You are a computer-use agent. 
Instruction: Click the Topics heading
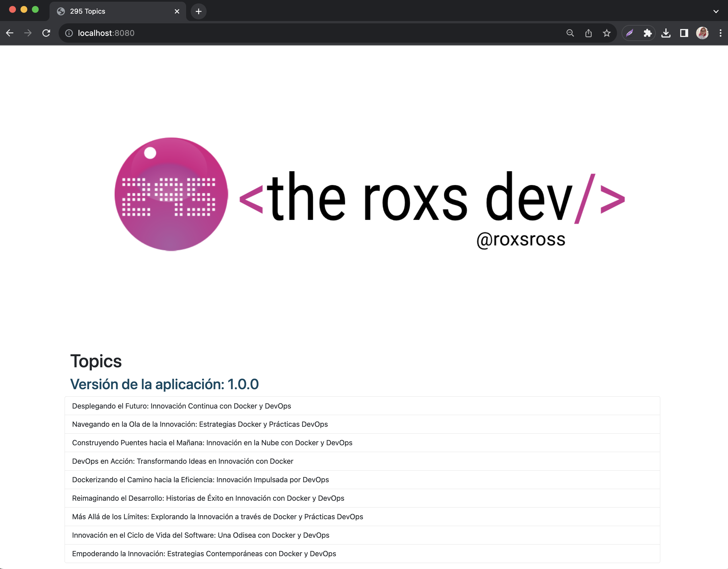(96, 361)
